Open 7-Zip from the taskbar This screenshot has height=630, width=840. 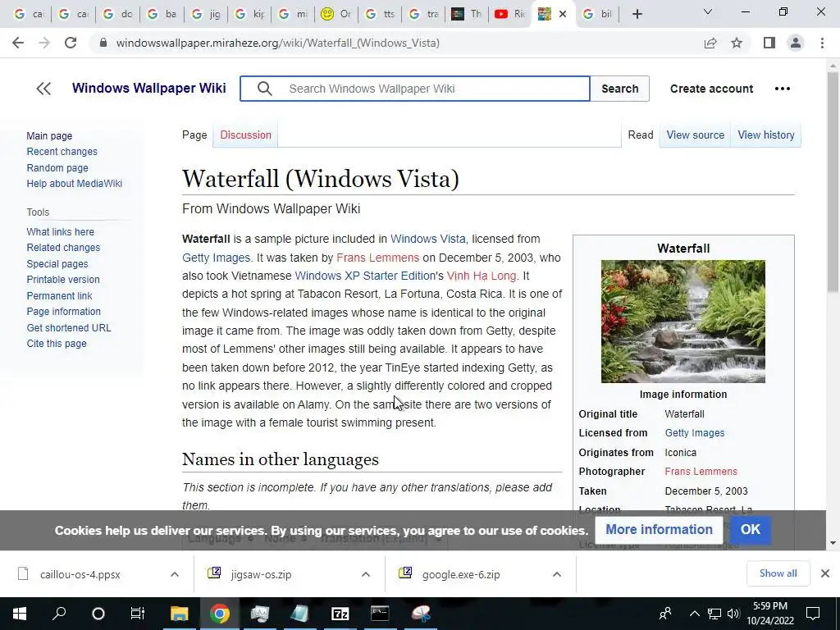(340, 614)
